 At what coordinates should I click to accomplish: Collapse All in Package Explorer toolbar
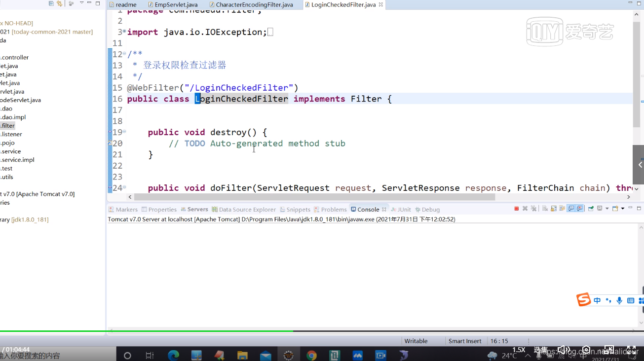[51, 3]
